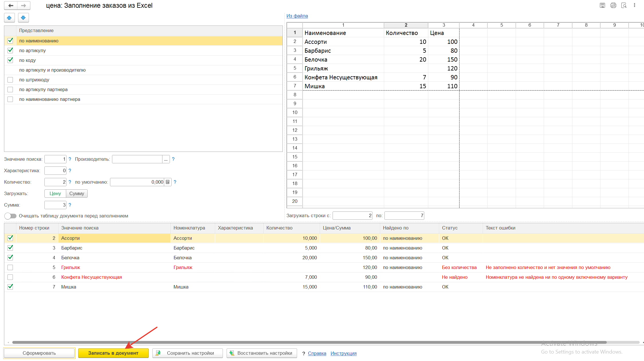
Task: Open Производитель selection with ellipsis button
Action: [166, 159]
